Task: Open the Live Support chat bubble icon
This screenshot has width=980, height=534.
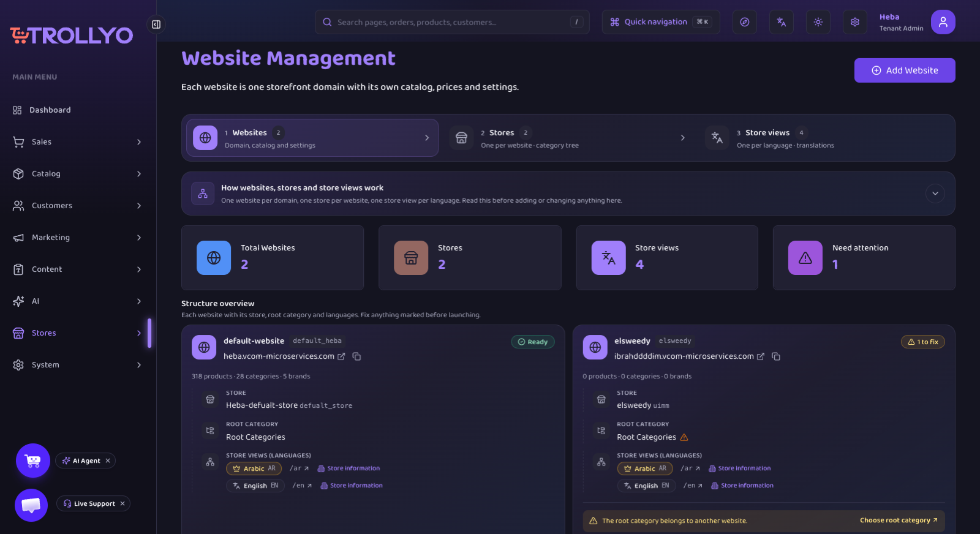Action: [31, 505]
